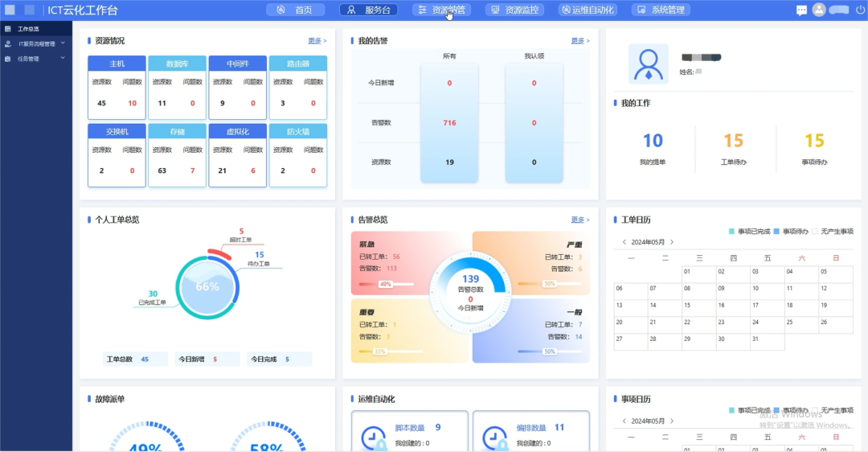Click the power logout icon
Screen dimensions: 868x452
862,10
